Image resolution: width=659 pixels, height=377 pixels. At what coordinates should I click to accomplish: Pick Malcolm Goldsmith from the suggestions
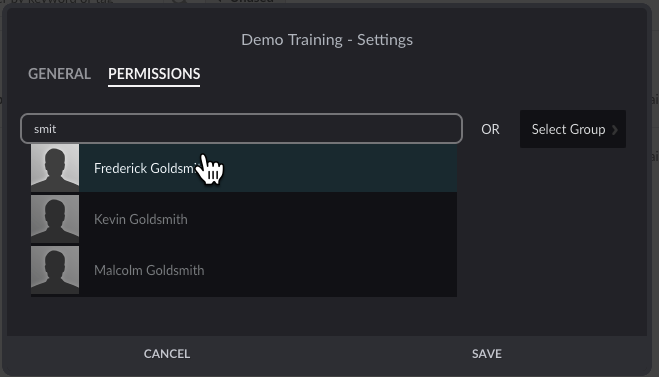(x=244, y=270)
